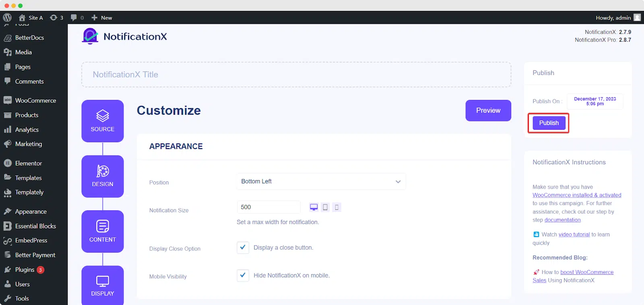Click the NotificationX logo icon
Screen dimensions: 644x305
[x=90, y=36]
